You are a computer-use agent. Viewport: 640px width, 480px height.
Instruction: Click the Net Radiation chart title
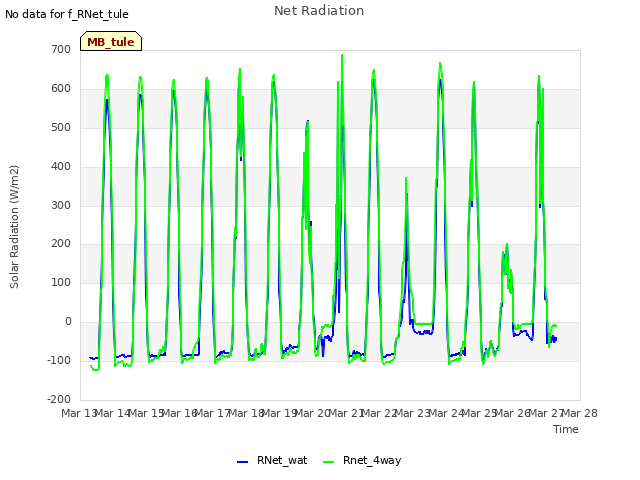(x=319, y=11)
